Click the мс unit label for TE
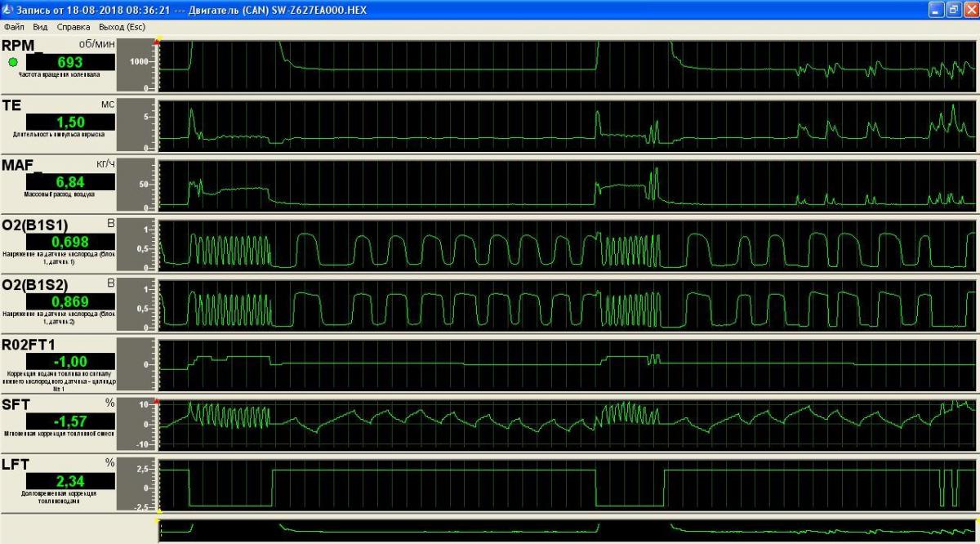 click(108, 104)
